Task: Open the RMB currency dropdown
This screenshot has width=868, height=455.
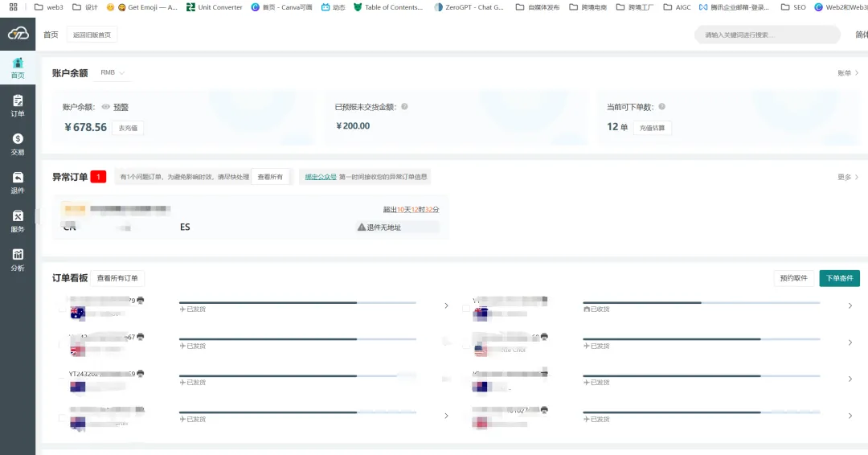Action: (x=112, y=72)
